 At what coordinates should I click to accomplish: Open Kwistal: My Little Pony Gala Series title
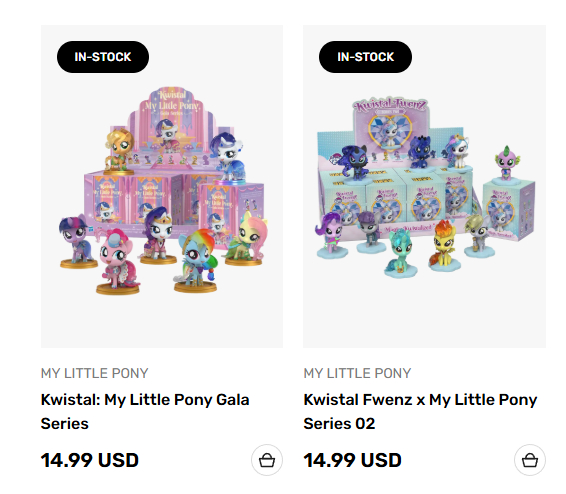(x=145, y=411)
